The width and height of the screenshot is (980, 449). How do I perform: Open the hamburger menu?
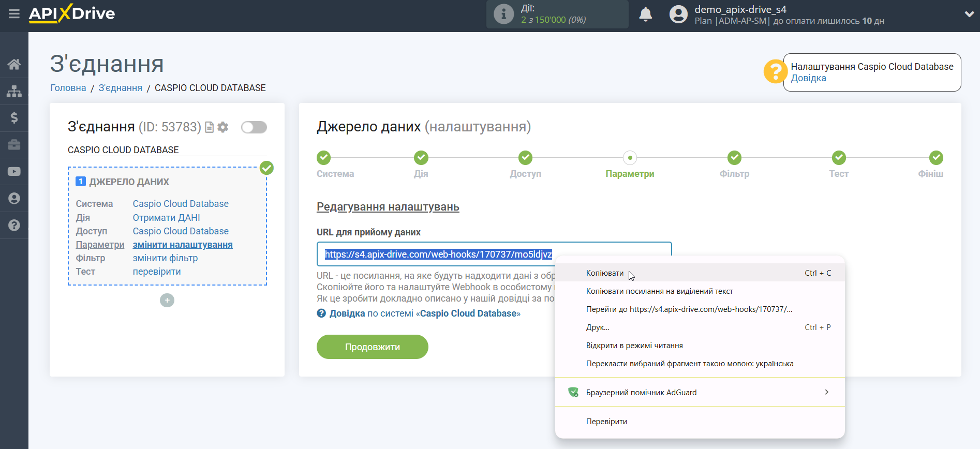coord(14,14)
